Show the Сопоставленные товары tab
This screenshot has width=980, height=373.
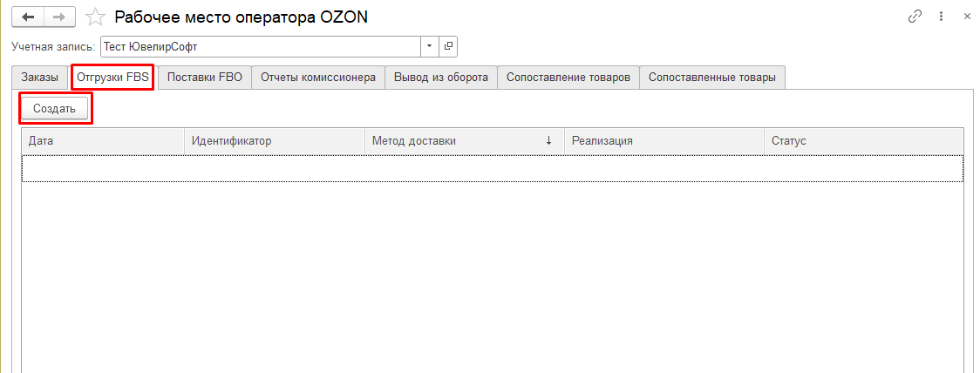click(711, 78)
